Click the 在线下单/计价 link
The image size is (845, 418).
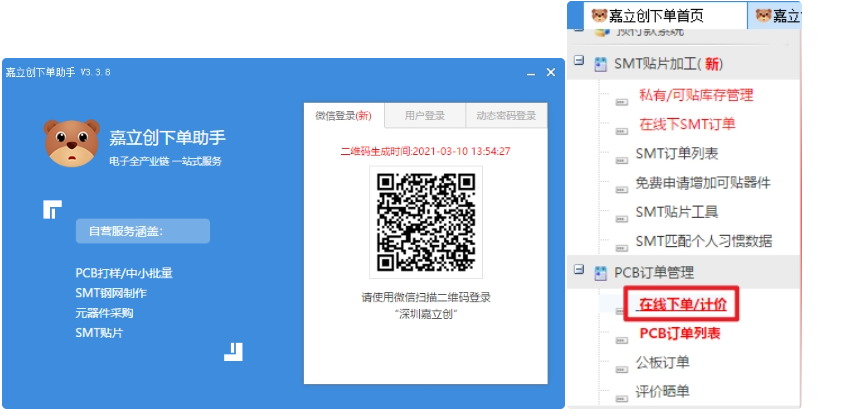[683, 305]
